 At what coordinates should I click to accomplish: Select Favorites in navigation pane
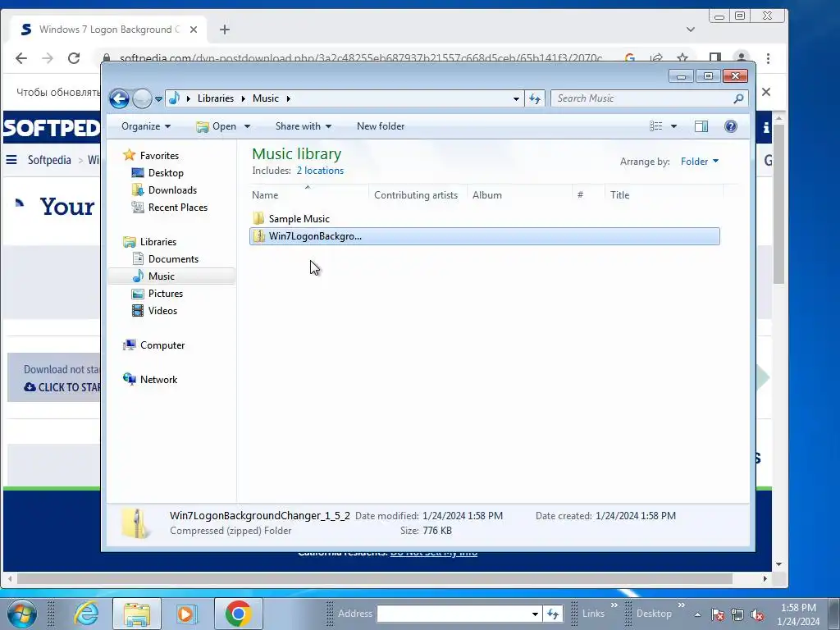[159, 156]
